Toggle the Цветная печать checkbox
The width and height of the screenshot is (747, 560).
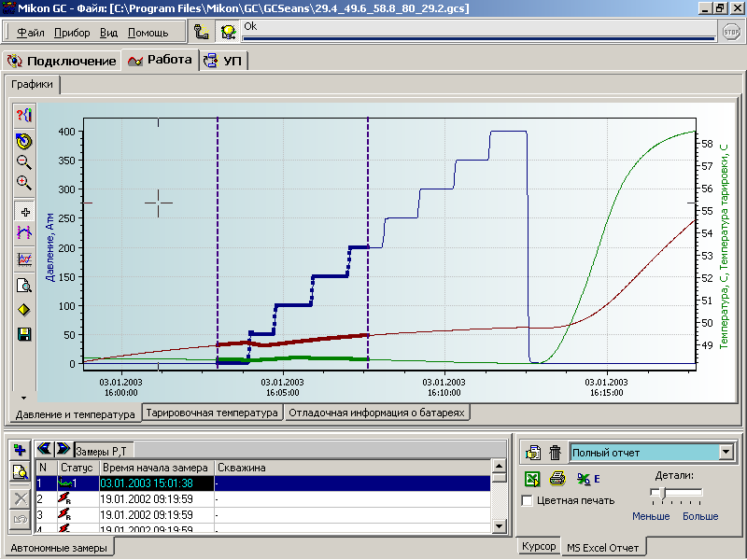528,501
